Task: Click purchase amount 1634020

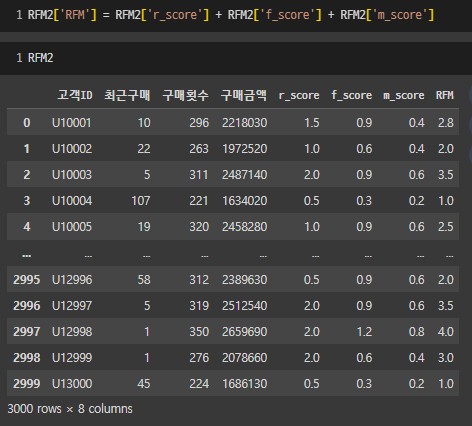Action: pos(245,201)
